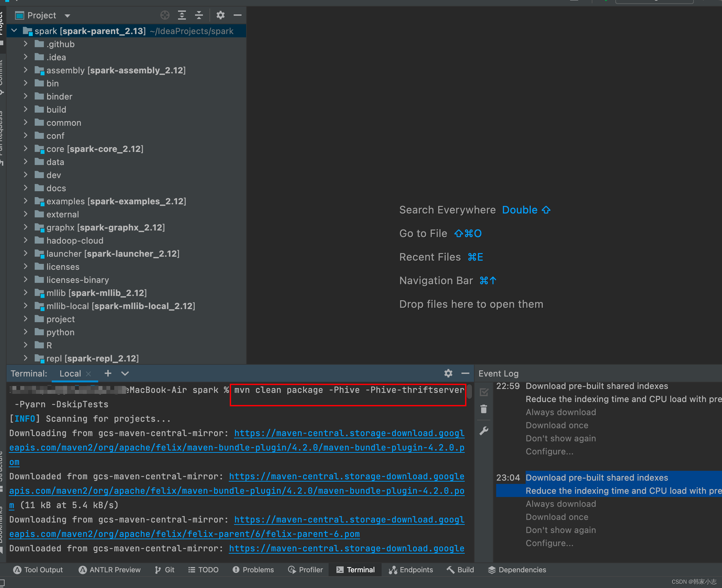Open Terminal settings gear icon
The width and height of the screenshot is (722, 588).
[448, 373]
